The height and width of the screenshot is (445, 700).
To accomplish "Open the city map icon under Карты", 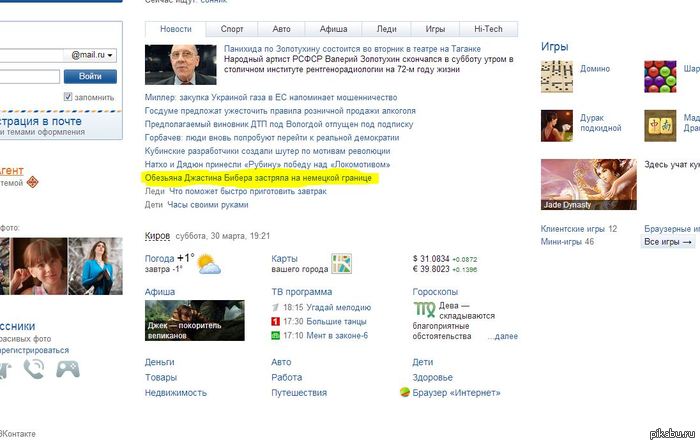I will (342, 264).
